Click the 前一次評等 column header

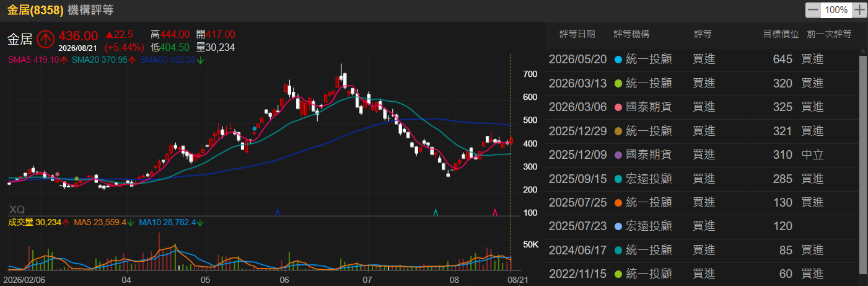(x=829, y=34)
